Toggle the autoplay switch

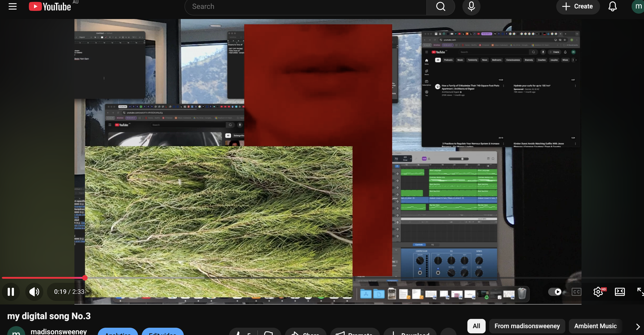click(555, 292)
